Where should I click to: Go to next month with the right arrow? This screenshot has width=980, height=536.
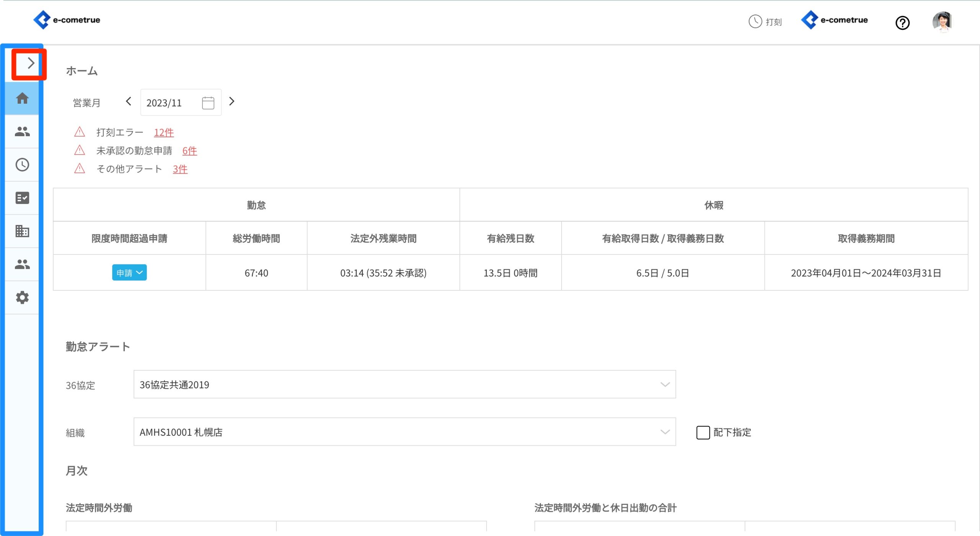[232, 102]
